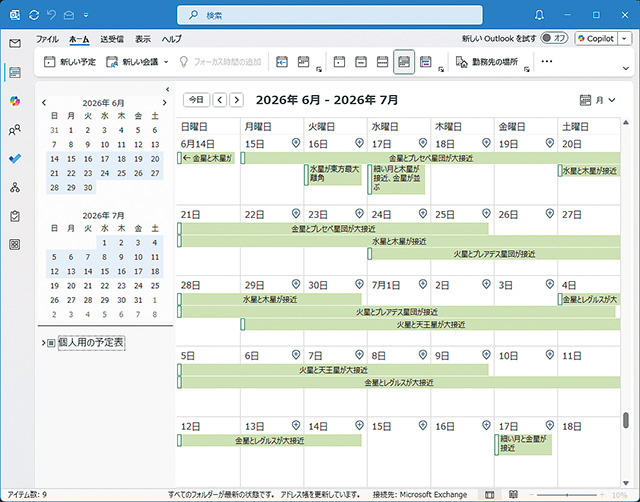Go to next period with right arrow
640x502 pixels.
(236, 100)
